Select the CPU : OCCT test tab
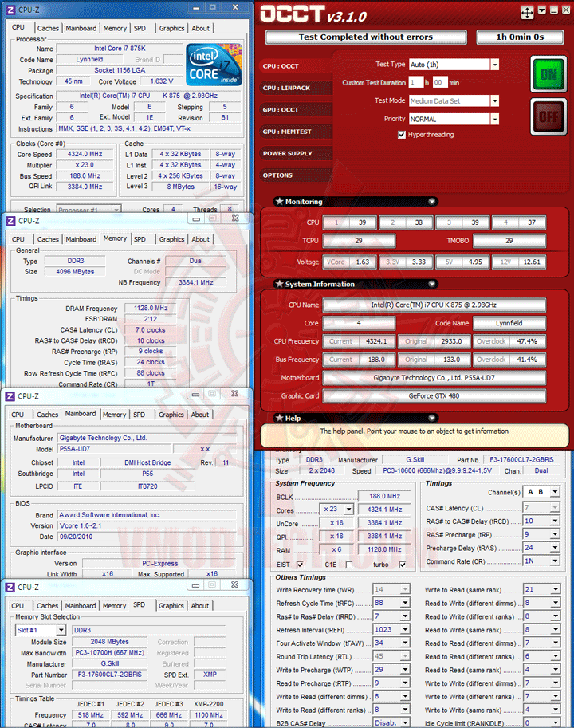574x728 pixels. coord(296,66)
